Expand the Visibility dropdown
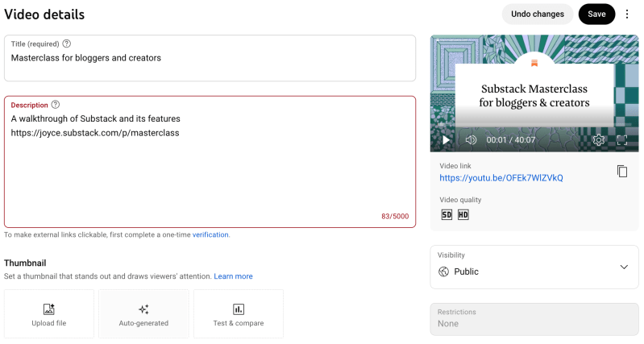644x344 pixels. 534,267
